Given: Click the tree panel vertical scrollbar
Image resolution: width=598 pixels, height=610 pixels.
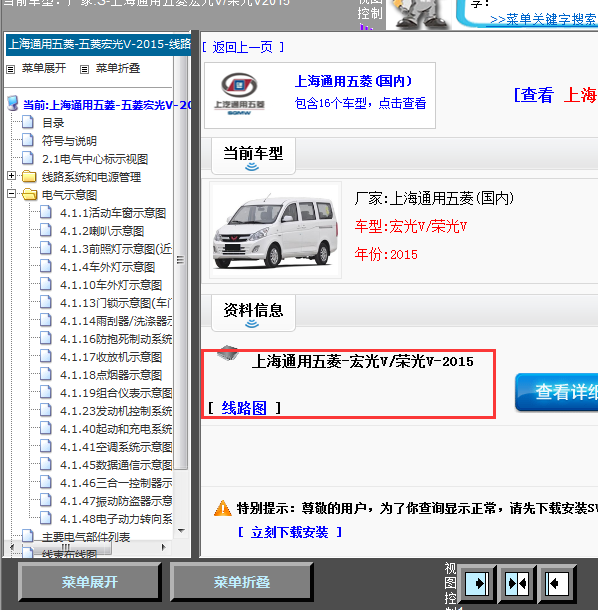Looking at the screenshot, I should click(180, 261).
